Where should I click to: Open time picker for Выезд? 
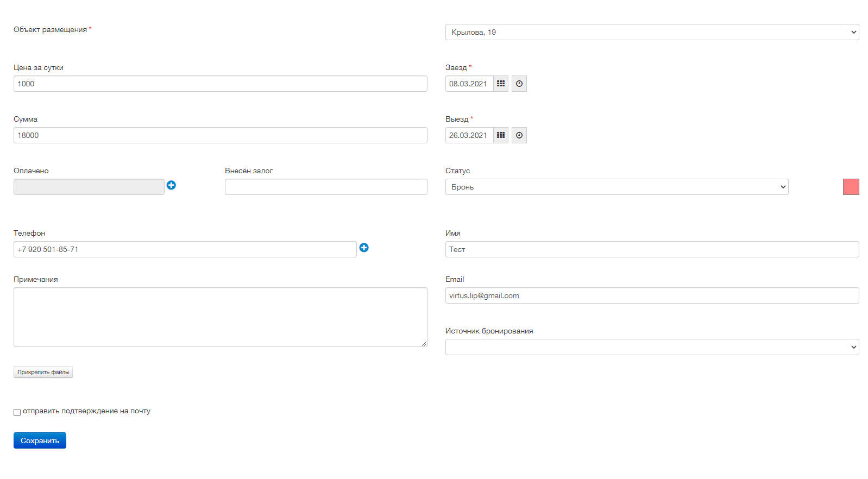click(x=519, y=135)
